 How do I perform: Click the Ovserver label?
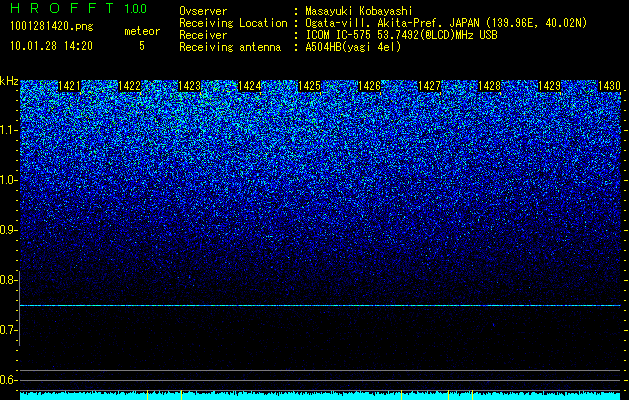tap(203, 11)
